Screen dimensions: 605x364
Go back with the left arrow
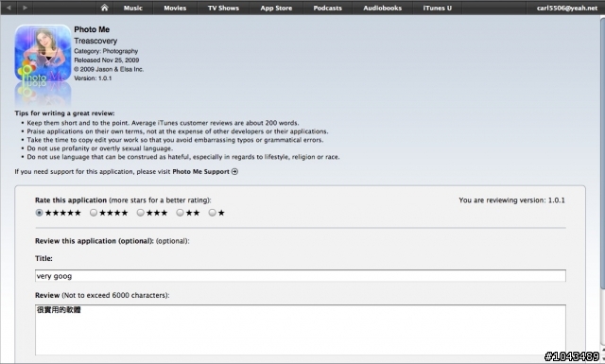9,8
